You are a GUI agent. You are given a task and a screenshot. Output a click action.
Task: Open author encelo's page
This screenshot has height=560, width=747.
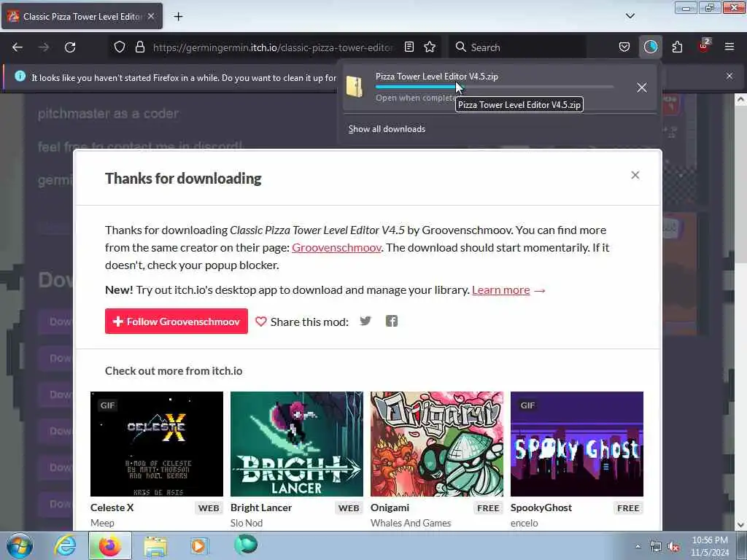click(524, 523)
